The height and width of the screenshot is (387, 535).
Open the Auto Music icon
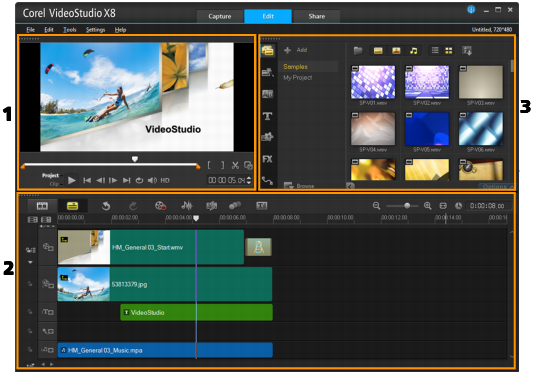pyautogui.click(x=212, y=206)
